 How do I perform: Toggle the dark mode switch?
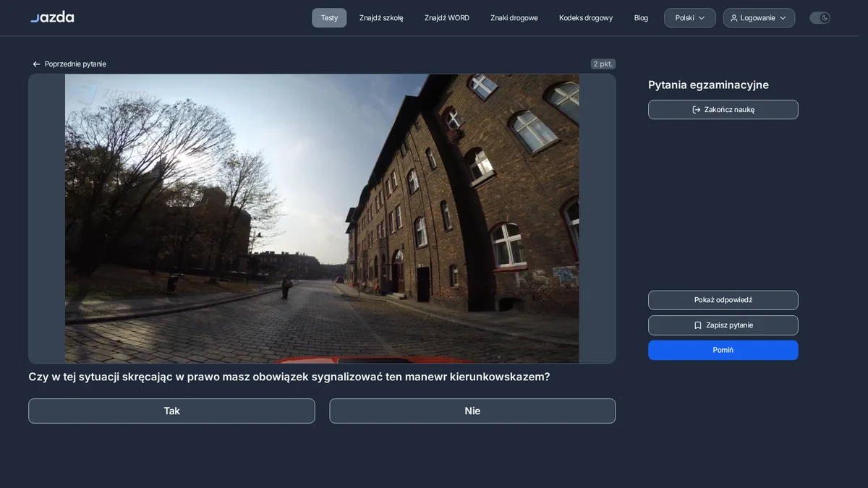820,18
